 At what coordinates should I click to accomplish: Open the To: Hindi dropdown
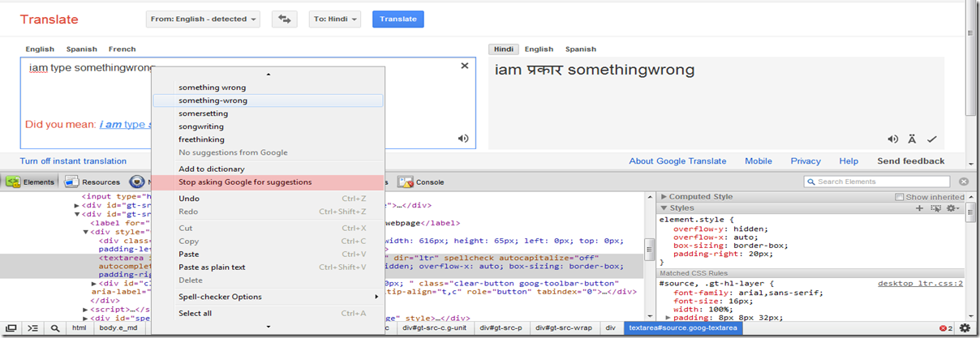pyautogui.click(x=335, y=19)
